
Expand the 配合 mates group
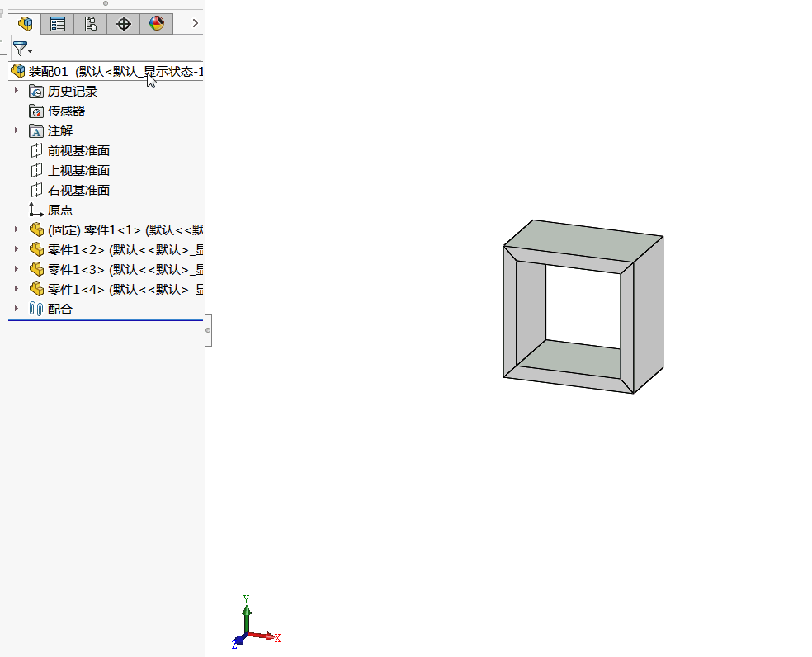[17, 309]
